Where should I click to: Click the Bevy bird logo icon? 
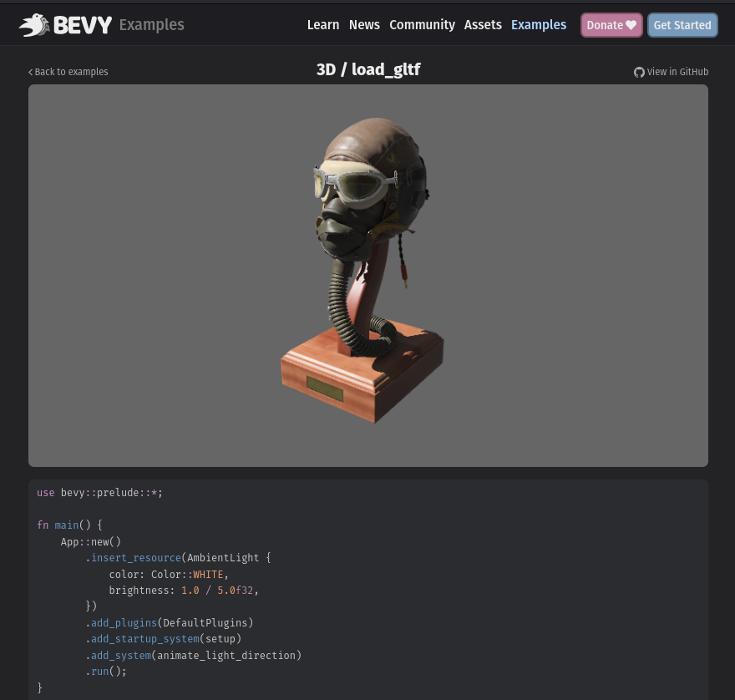33,25
